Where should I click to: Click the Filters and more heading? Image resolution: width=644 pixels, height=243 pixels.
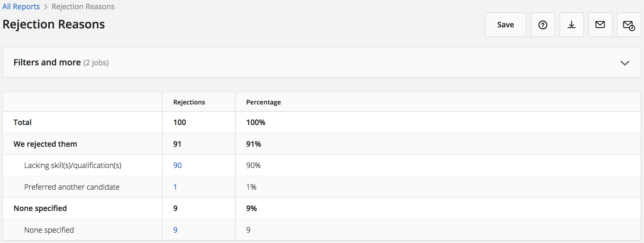[x=47, y=63]
